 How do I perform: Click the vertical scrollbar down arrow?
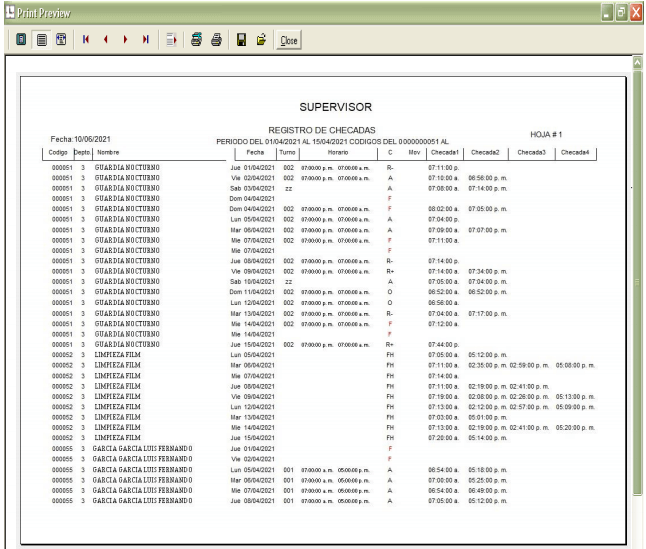point(639,541)
